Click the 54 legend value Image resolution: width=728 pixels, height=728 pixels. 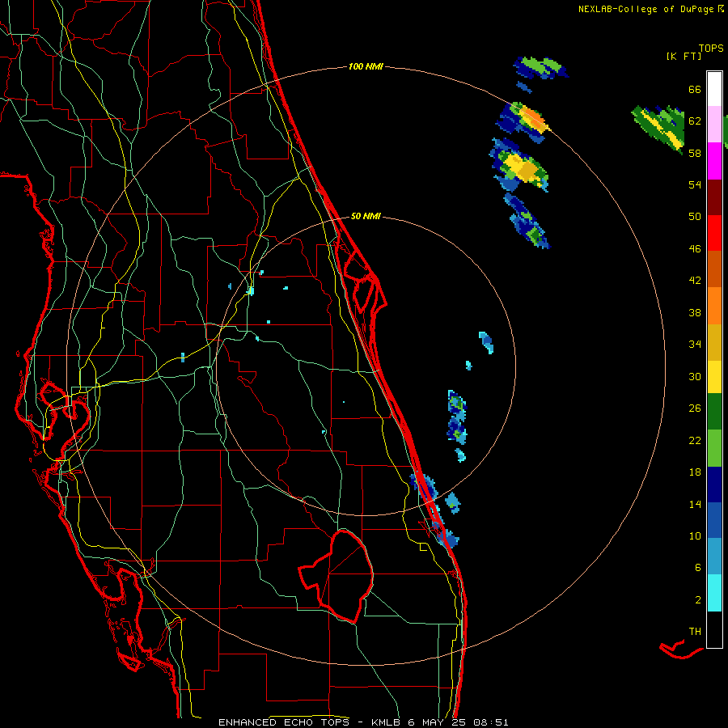[695, 184]
